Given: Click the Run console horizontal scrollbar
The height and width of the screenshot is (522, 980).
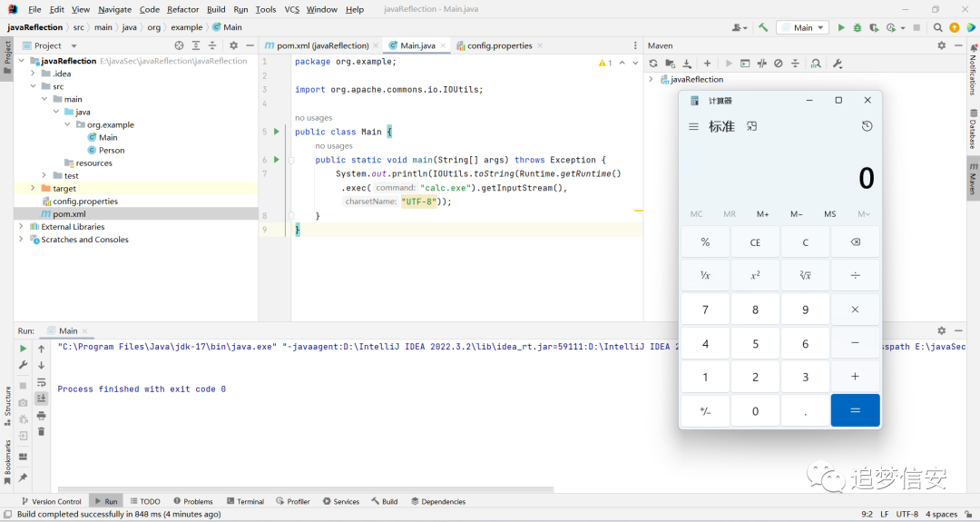Looking at the screenshot, I should click(x=306, y=489).
